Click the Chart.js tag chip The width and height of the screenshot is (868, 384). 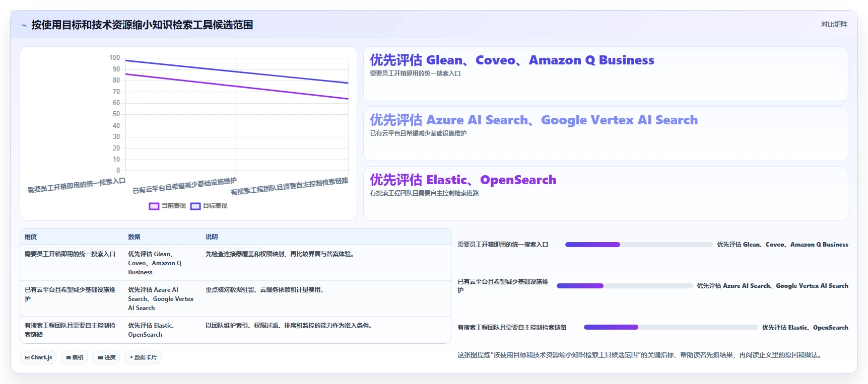(38, 357)
